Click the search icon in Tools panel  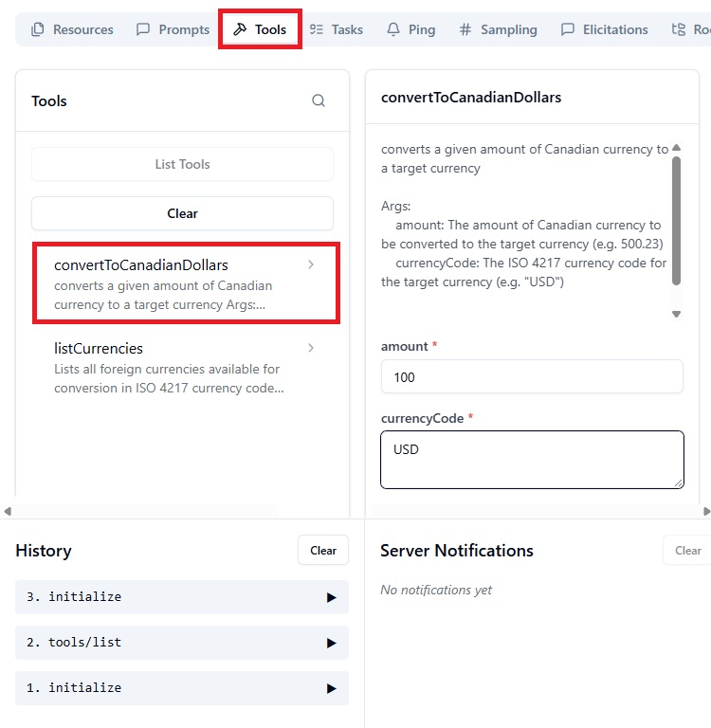click(319, 100)
